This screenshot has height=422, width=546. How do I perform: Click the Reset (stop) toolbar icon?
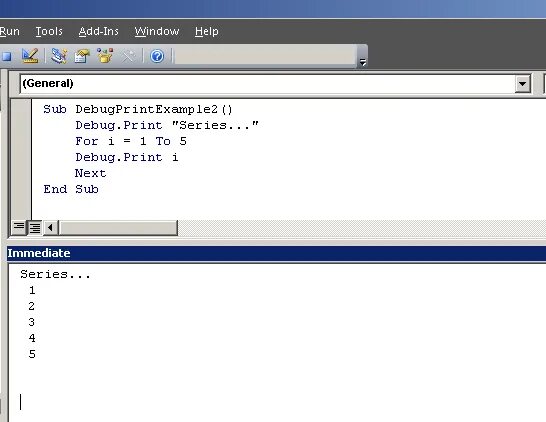[x=6, y=56]
